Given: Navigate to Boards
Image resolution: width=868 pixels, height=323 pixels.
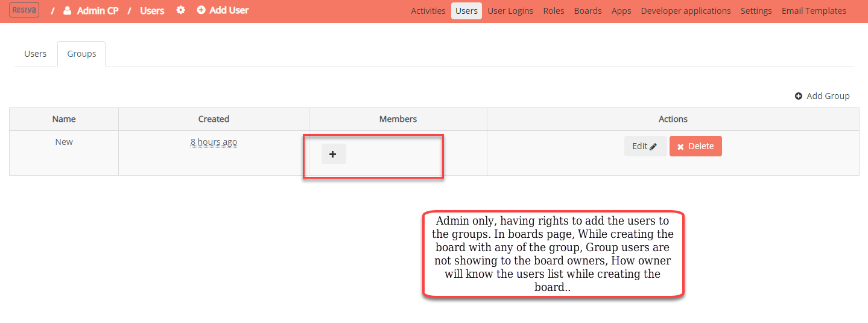Looking at the screenshot, I should [588, 11].
